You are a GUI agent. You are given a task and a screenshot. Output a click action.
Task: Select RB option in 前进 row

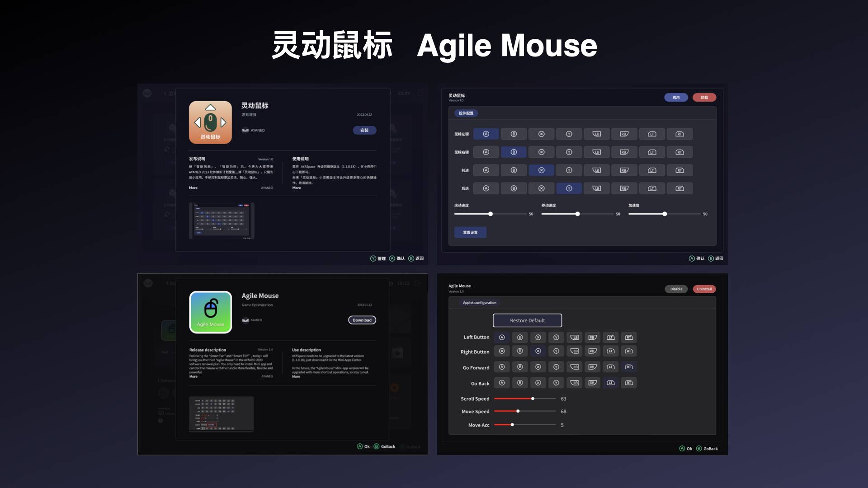pos(624,170)
